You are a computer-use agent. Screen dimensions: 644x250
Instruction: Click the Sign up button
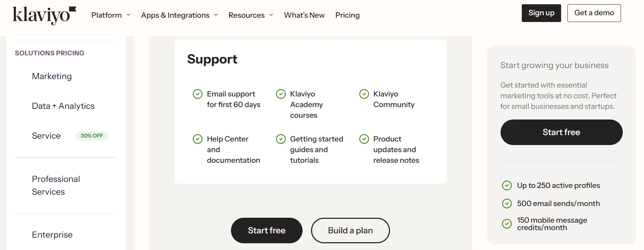pos(541,13)
